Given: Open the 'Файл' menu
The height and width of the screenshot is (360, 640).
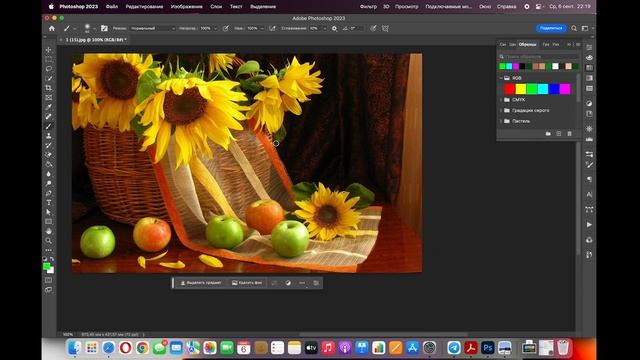Looking at the screenshot, I should pyautogui.click(x=111, y=7).
